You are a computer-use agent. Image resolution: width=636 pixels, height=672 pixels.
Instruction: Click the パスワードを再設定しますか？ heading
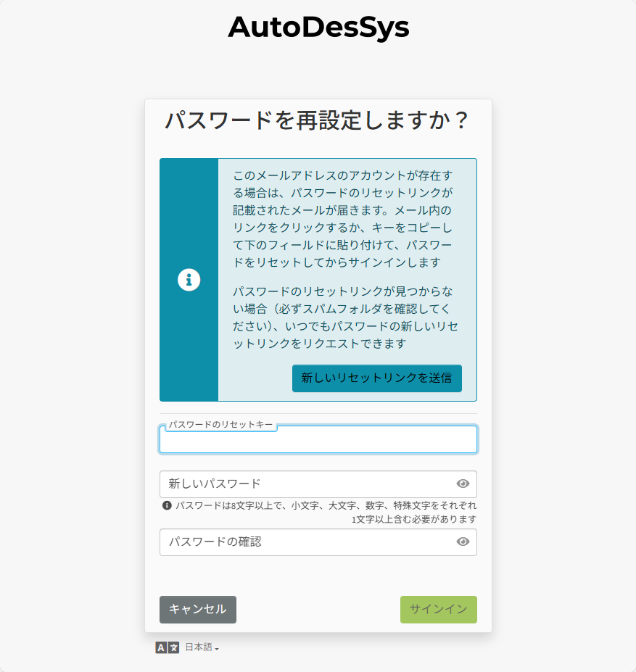[x=318, y=120]
